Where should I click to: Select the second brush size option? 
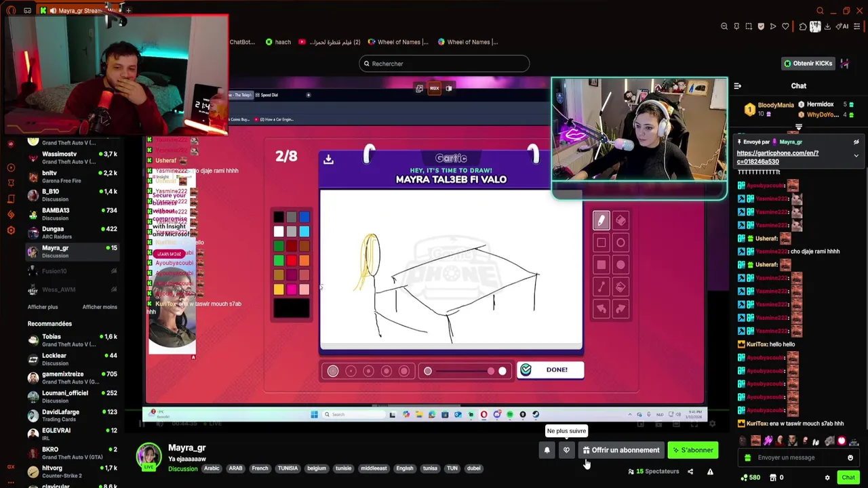(x=351, y=371)
